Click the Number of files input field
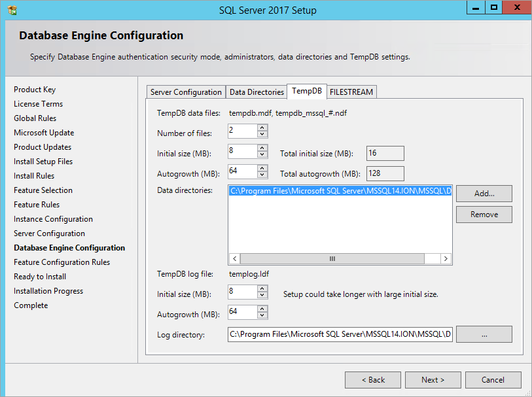This screenshot has height=397, width=532. [x=243, y=131]
